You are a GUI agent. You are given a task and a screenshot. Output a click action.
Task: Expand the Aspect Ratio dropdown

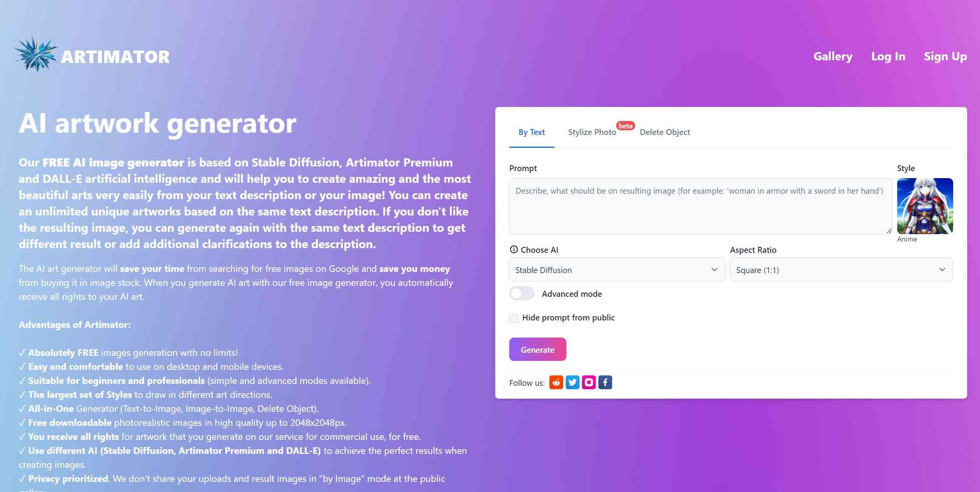(842, 269)
